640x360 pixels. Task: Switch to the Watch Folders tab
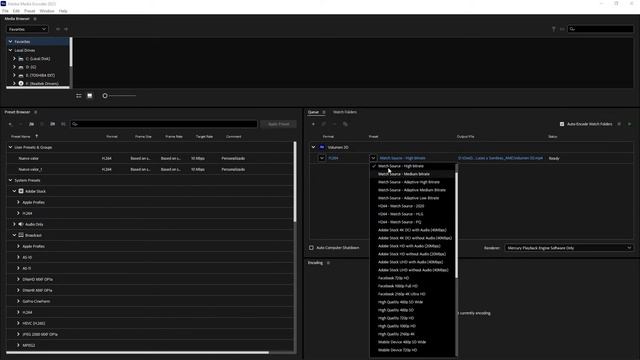pos(345,112)
